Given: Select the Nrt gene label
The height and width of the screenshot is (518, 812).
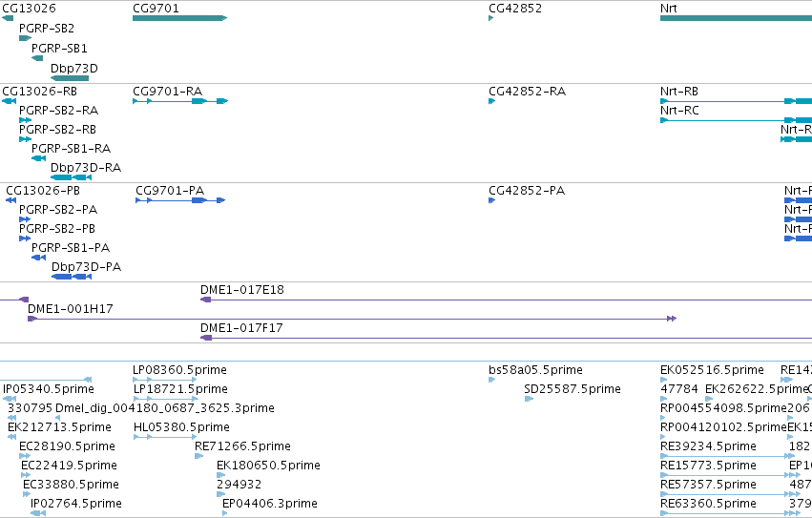Looking at the screenshot, I should pos(669,9).
